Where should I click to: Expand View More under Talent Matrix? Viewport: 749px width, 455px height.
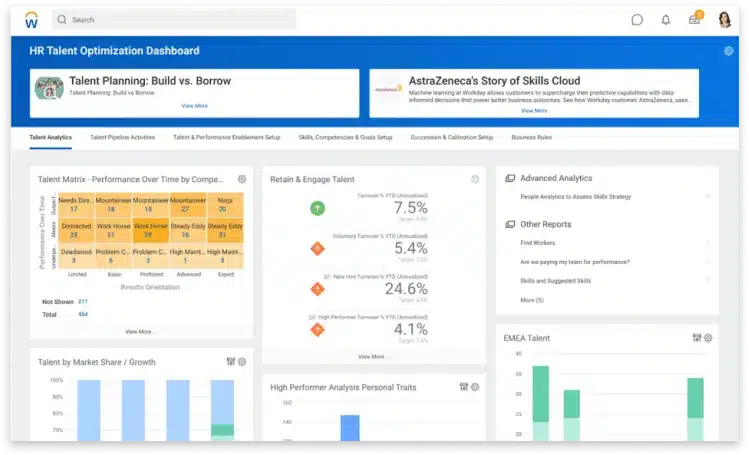click(x=139, y=331)
